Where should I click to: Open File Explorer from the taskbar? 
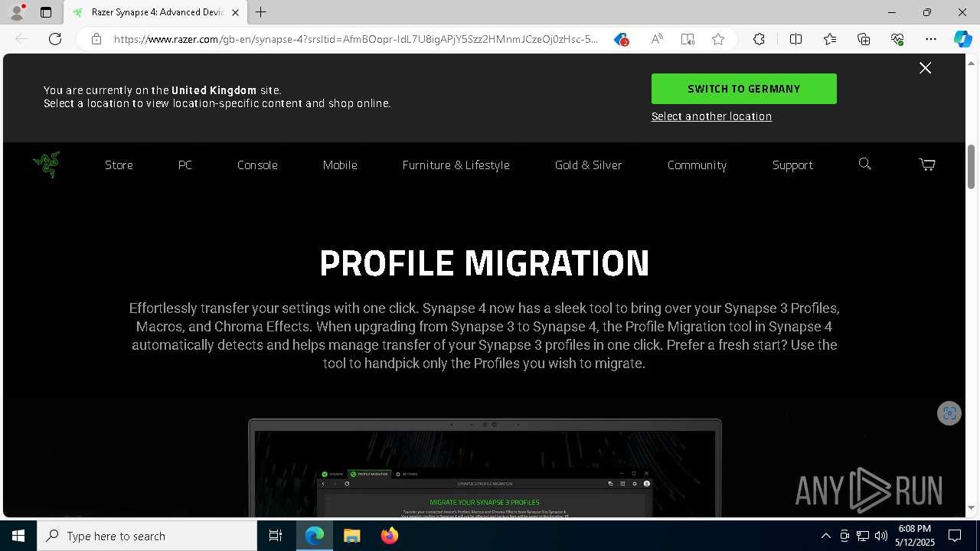pyautogui.click(x=351, y=536)
